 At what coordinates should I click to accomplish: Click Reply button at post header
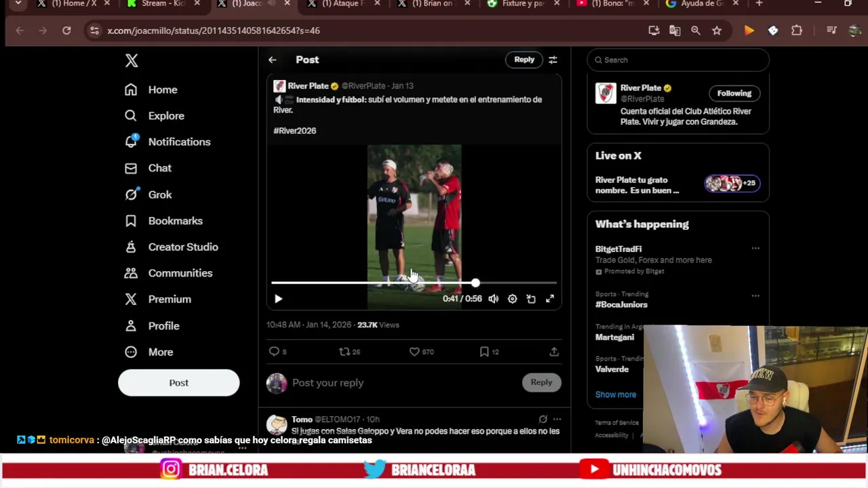click(x=524, y=60)
